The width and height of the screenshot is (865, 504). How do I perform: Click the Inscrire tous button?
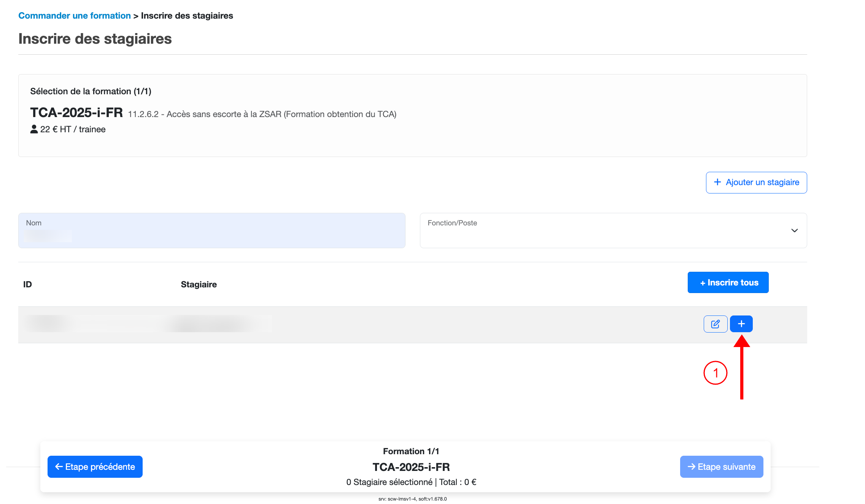point(728,282)
